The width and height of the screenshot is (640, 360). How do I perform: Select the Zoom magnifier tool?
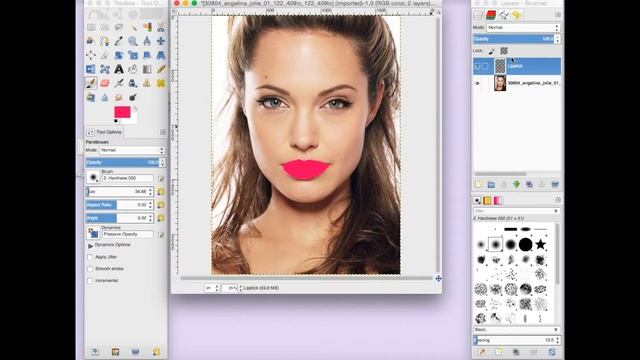click(133, 41)
